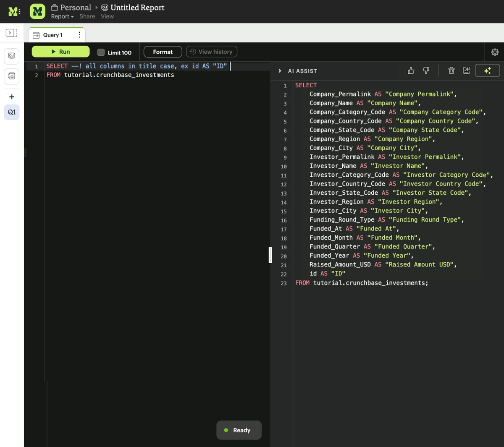
Task: Trigger the AI Assist sparkle button
Action: pyautogui.click(x=487, y=70)
